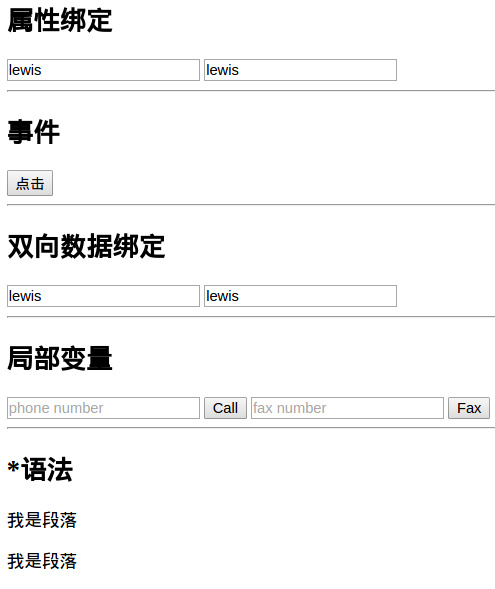Click the 局部变量 heading
Viewport: 495px width, 589px height.
coord(60,358)
